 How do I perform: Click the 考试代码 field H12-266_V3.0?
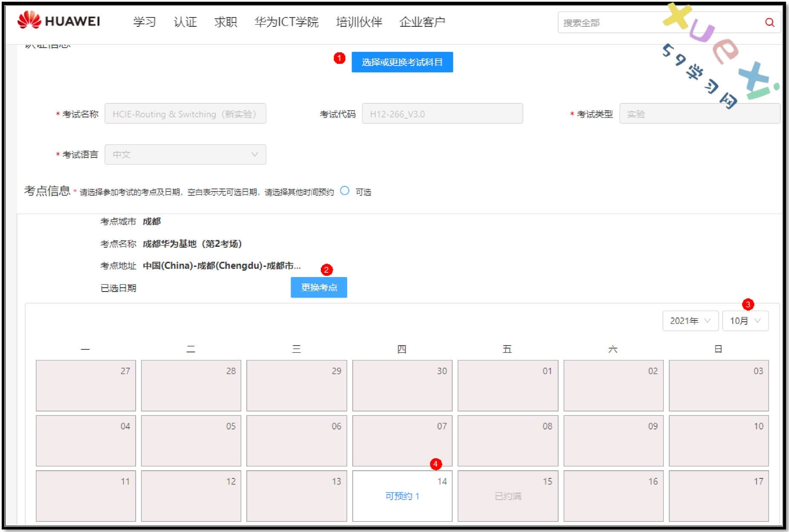[x=442, y=114]
